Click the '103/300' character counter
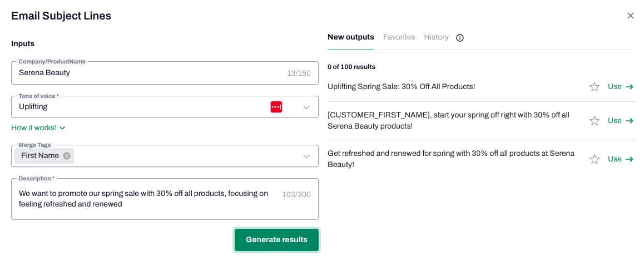The width and height of the screenshot is (644, 260). coord(296,195)
